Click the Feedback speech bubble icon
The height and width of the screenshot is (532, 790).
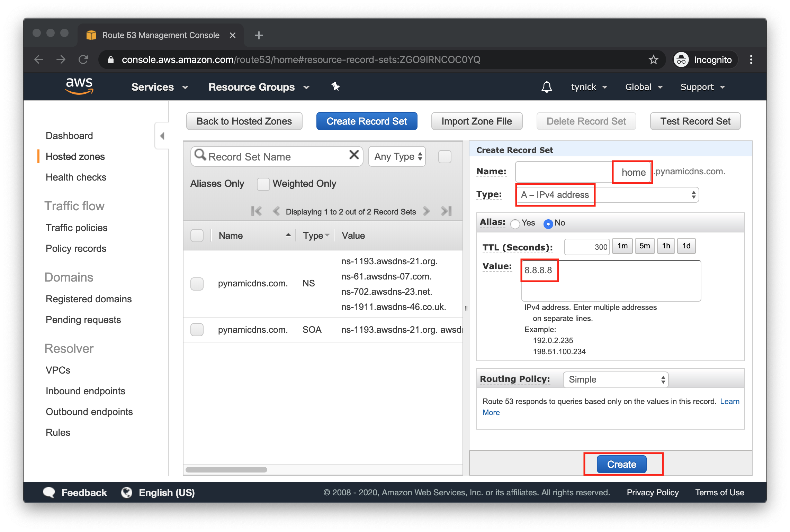coord(49,492)
